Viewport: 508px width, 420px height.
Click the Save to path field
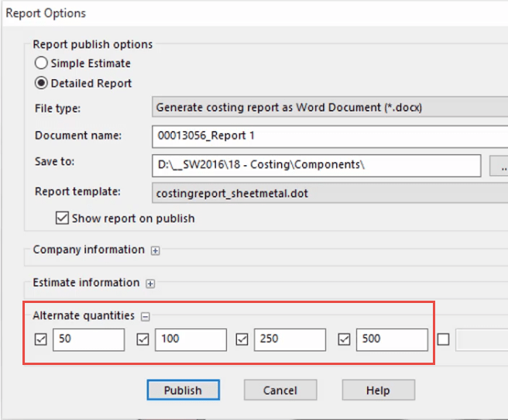pos(316,165)
